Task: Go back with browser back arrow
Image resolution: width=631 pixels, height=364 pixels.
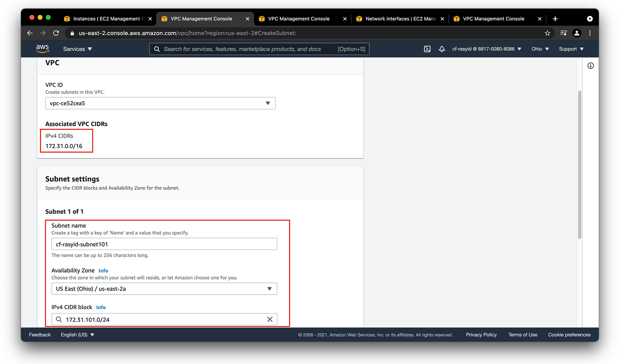Action: tap(30, 33)
